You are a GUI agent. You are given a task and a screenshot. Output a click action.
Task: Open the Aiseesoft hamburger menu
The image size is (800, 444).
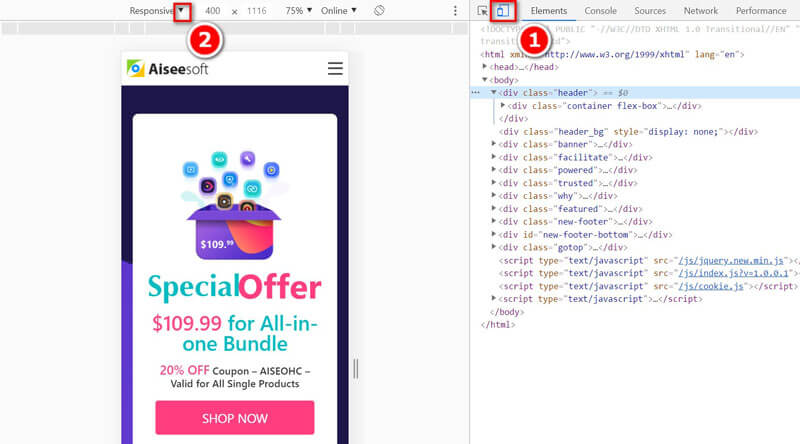[x=335, y=68]
